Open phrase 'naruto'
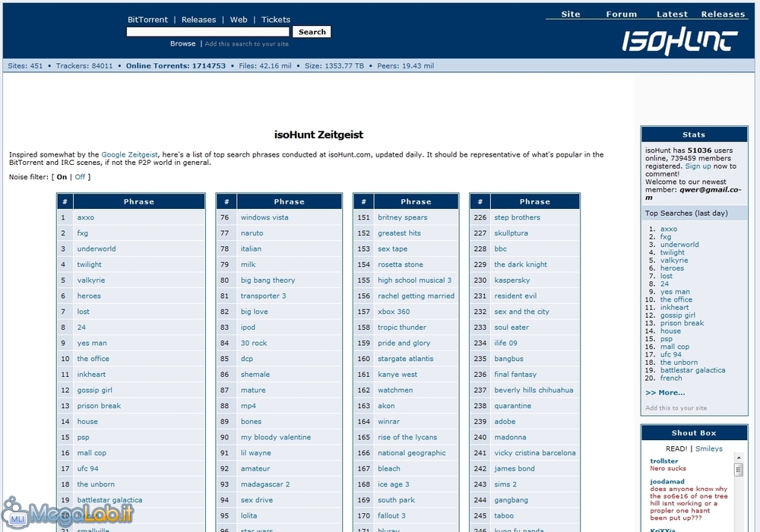 [252, 233]
